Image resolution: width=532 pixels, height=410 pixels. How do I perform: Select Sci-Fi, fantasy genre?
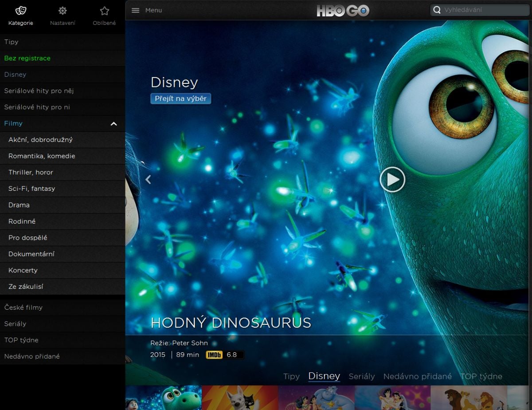click(31, 189)
